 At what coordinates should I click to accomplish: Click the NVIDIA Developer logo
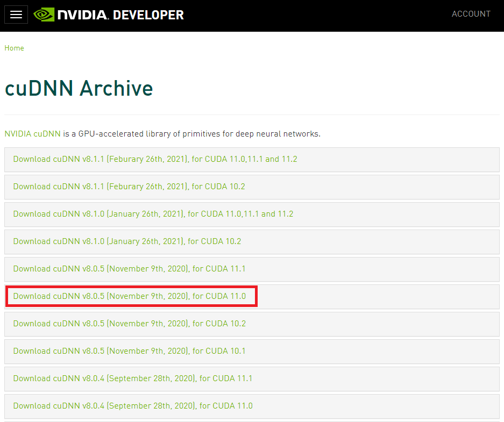109,15
